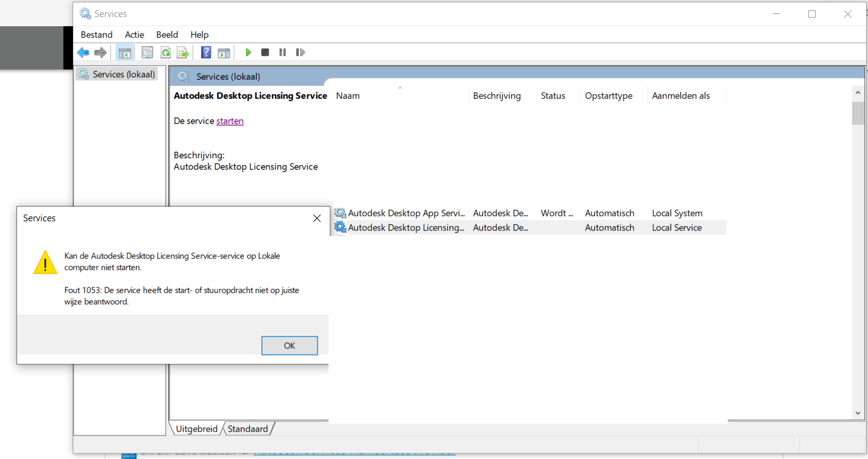Click scroll-down arrow of services list

tap(858, 413)
